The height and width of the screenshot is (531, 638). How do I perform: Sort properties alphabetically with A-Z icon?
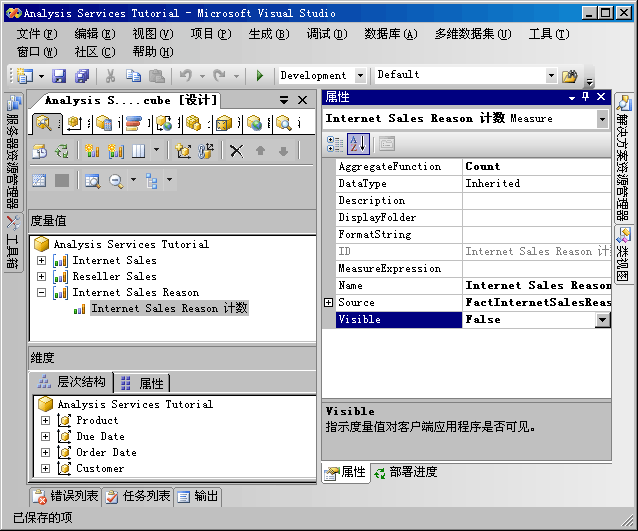pos(359,144)
